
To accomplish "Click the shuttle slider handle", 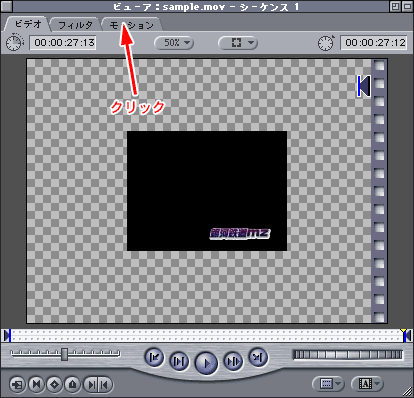I will coord(64,354).
